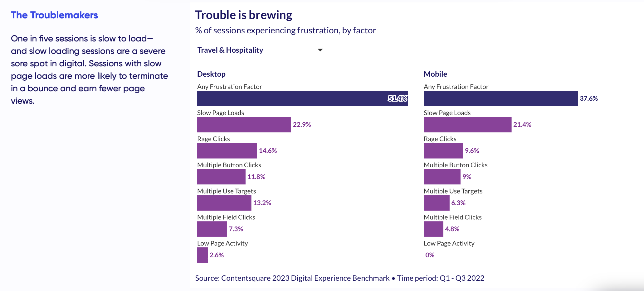Click the Desktop Low Page Activity bar
The image size is (644, 291).
tap(202, 255)
